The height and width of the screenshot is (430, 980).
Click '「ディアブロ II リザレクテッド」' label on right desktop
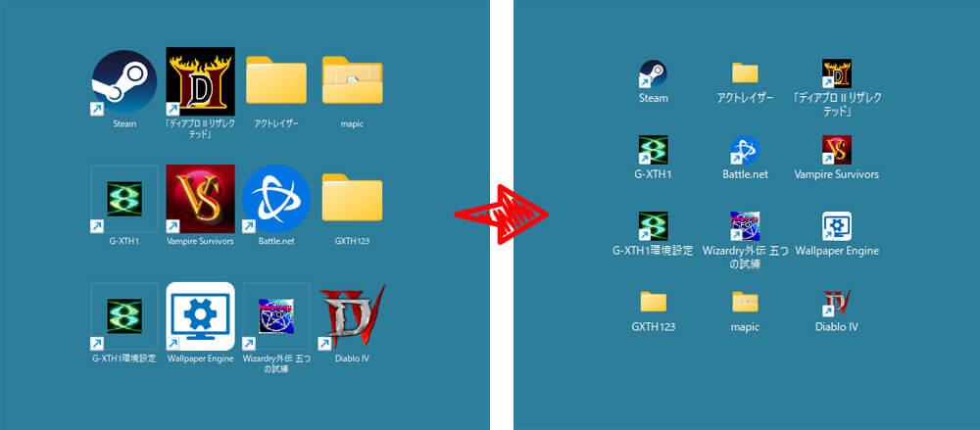(x=836, y=105)
